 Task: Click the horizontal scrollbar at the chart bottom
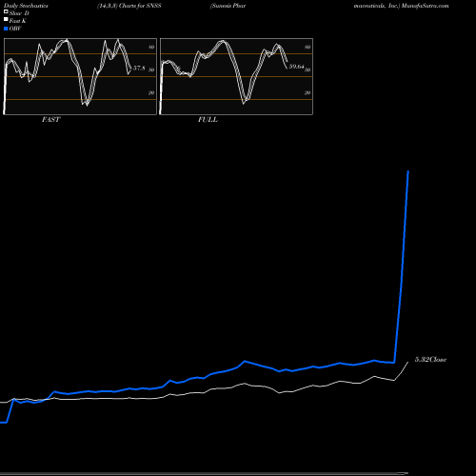pyautogui.click(x=204, y=473)
